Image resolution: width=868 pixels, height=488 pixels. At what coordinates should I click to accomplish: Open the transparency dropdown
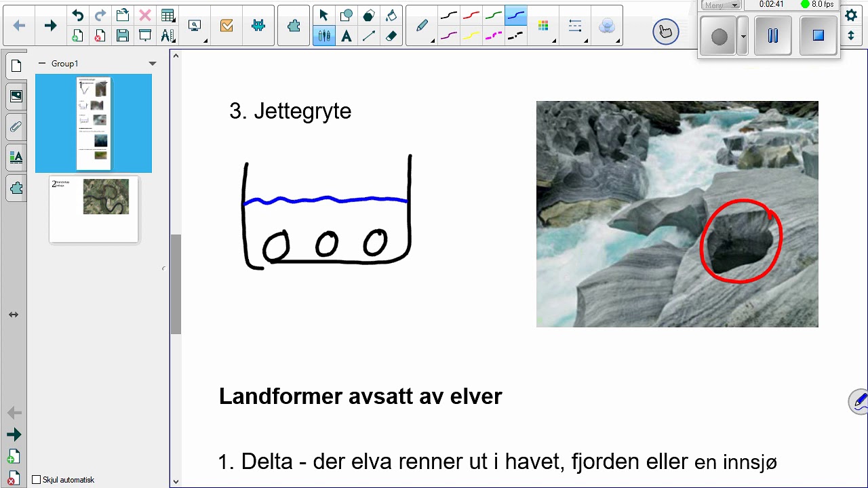point(608,26)
